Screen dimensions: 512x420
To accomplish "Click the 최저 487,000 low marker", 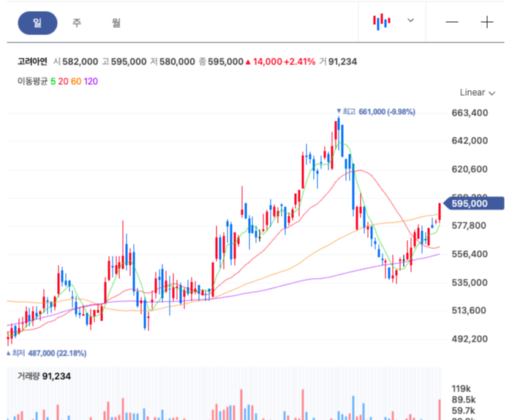I will pos(47,353).
